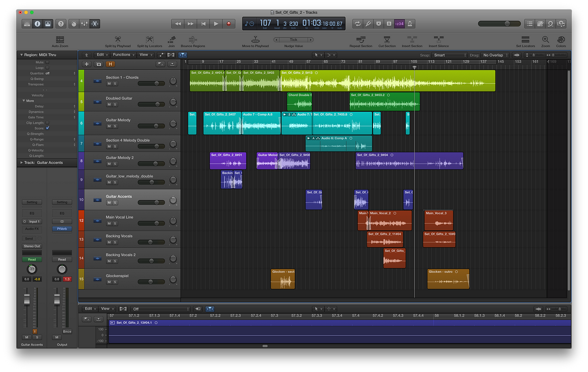Click the add new track plus button
Image resolution: width=588 pixels, height=372 pixels.
[x=87, y=64]
